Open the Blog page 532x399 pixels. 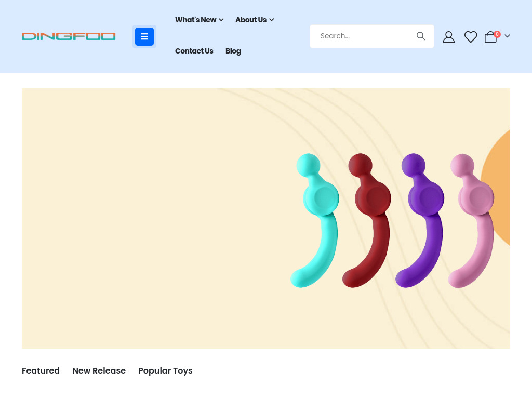(233, 51)
